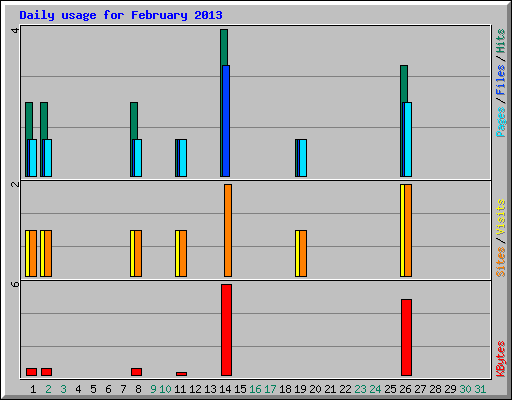Screen dimensions: 512x400
Task: Click the orange Sites bar for day 1
Action: [x=33, y=253]
